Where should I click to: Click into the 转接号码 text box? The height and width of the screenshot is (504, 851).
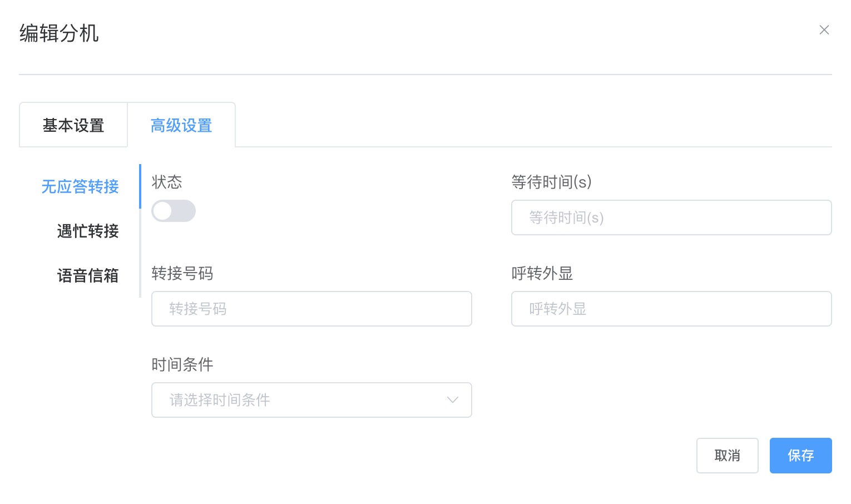tap(311, 309)
